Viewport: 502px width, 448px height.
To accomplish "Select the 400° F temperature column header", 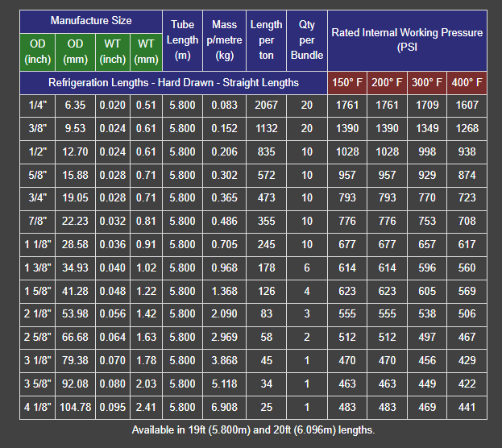I will click(467, 83).
